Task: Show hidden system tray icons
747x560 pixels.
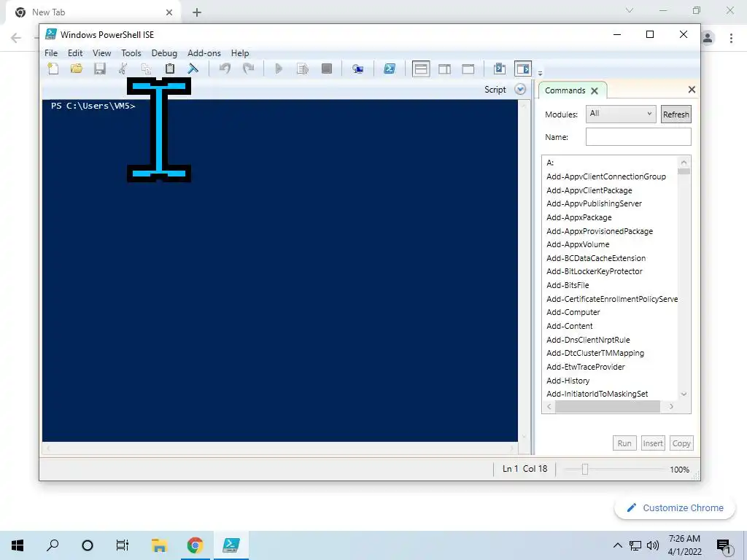Action: click(617, 545)
